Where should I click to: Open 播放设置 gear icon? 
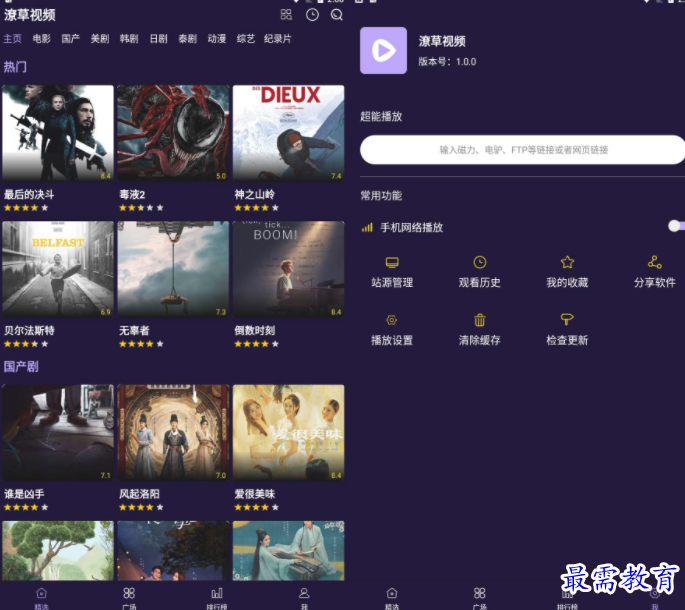click(x=391, y=320)
